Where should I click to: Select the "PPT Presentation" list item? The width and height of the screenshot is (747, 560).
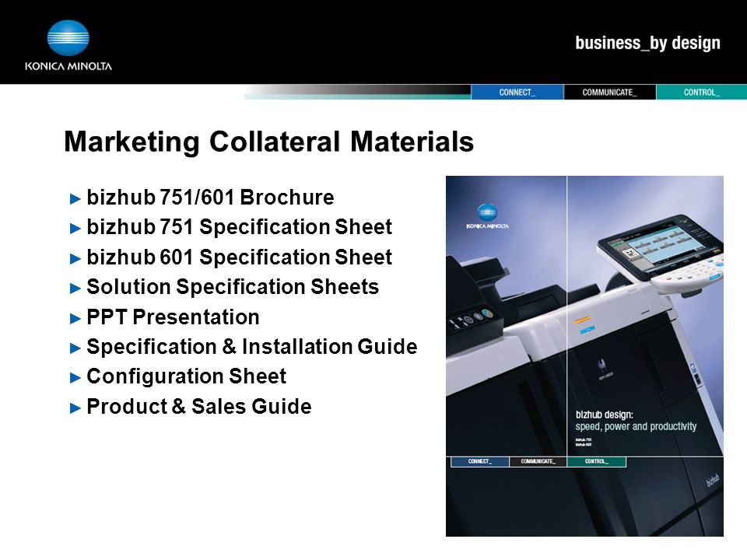tap(173, 317)
